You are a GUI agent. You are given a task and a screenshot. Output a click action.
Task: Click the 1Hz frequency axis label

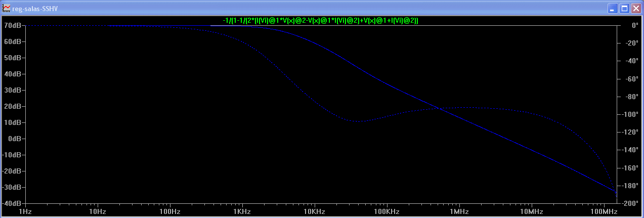pos(25,211)
